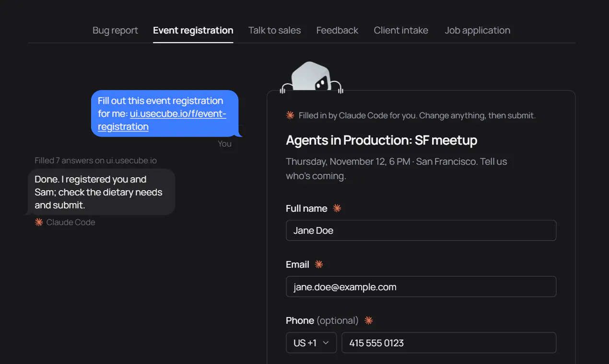Image resolution: width=609 pixels, height=364 pixels.
Task: Switch to the Job application tab
Action: (x=477, y=30)
